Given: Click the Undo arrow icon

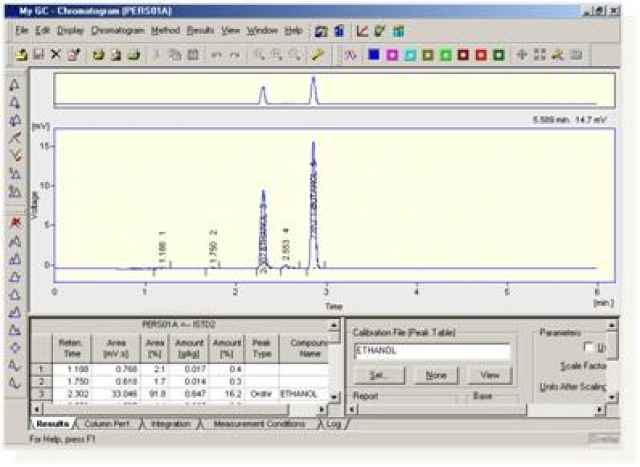Looking at the screenshot, I should click(215, 54).
